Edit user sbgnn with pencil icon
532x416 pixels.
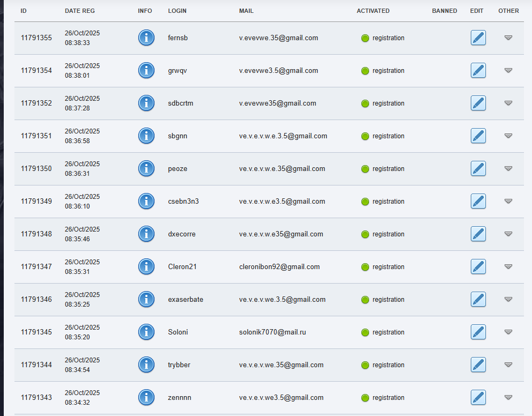pyautogui.click(x=478, y=136)
